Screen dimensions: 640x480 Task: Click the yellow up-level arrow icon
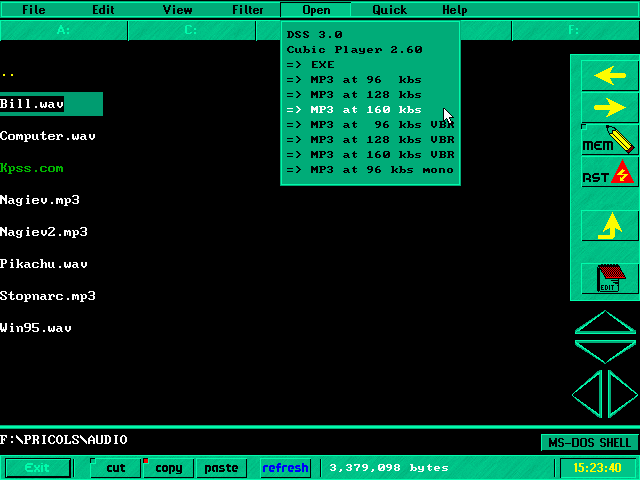[x=609, y=225]
